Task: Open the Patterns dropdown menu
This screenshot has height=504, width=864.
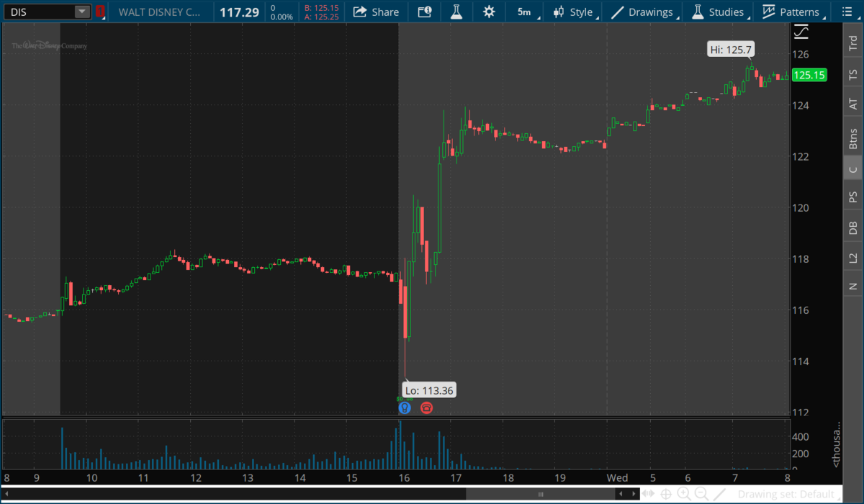Action: point(793,12)
